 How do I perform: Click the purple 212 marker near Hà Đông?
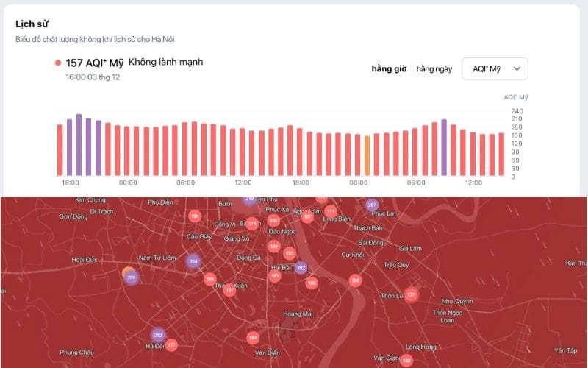tap(157, 335)
